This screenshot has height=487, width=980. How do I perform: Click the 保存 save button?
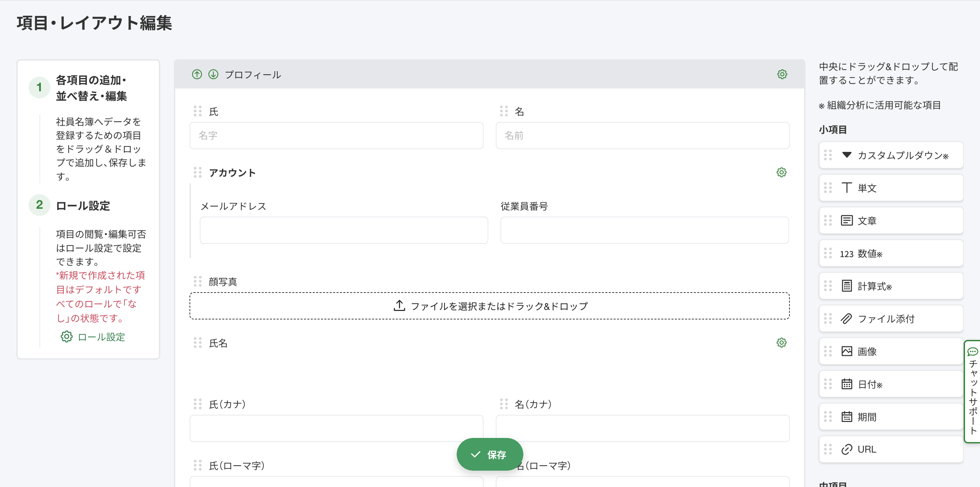click(x=490, y=454)
